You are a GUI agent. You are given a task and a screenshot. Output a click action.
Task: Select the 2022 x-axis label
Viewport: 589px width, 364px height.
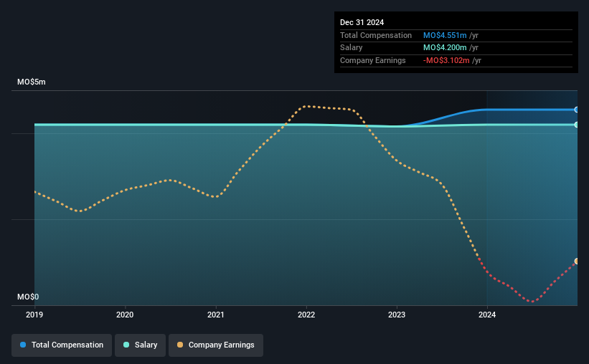[306, 315]
